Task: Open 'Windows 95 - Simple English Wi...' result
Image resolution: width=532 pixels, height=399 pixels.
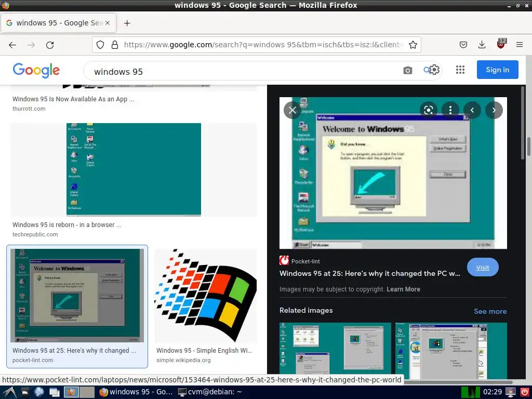Action: (204, 351)
